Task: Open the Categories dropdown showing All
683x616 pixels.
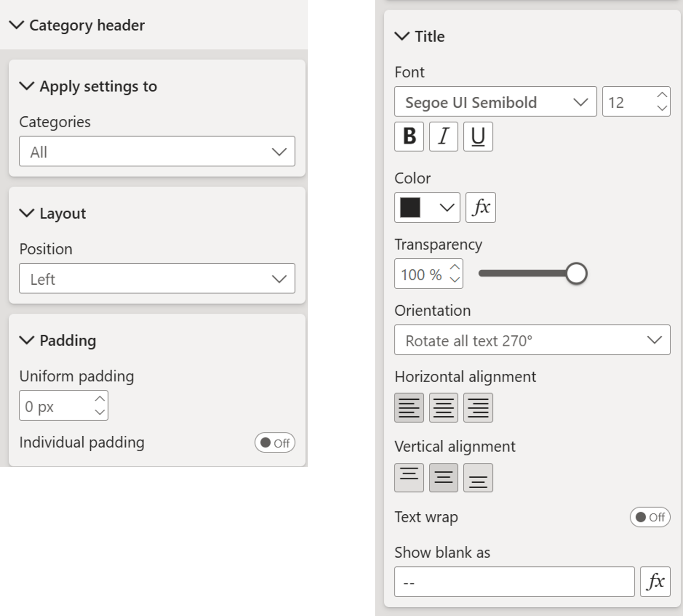Action: 157,151
